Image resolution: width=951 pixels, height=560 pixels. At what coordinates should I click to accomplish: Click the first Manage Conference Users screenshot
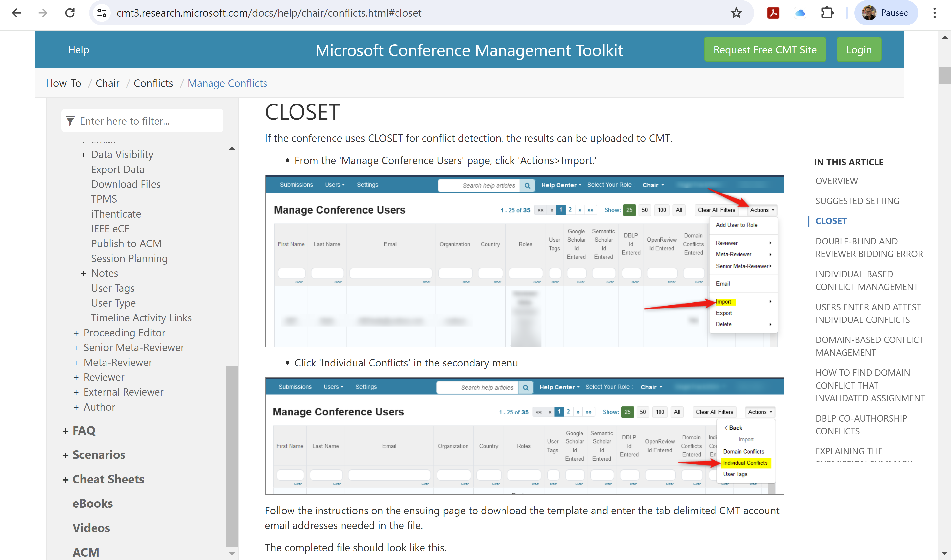525,261
